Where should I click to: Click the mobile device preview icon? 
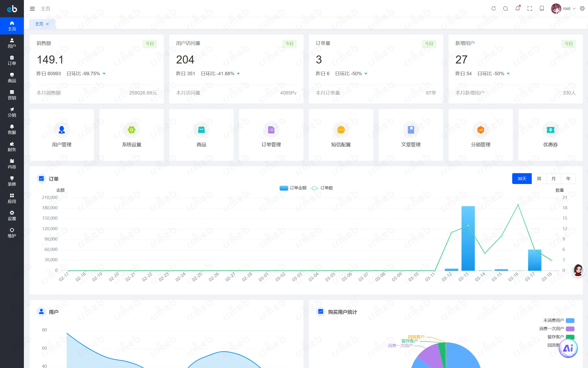542,9
